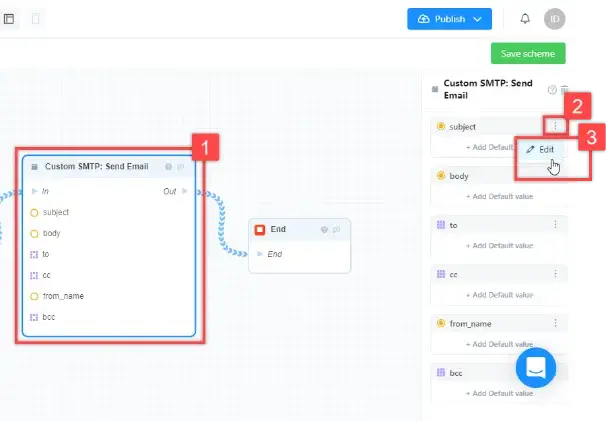Click help icon on End block
The width and height of the screenshot is (606, 421).
324,229
